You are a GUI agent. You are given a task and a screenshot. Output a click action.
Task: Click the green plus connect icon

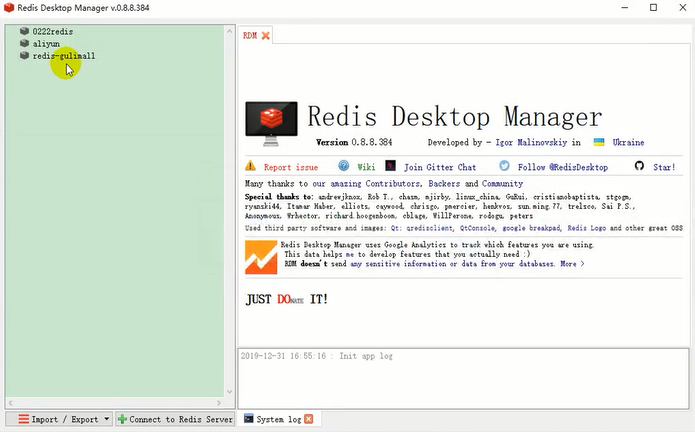coord(122,419)
